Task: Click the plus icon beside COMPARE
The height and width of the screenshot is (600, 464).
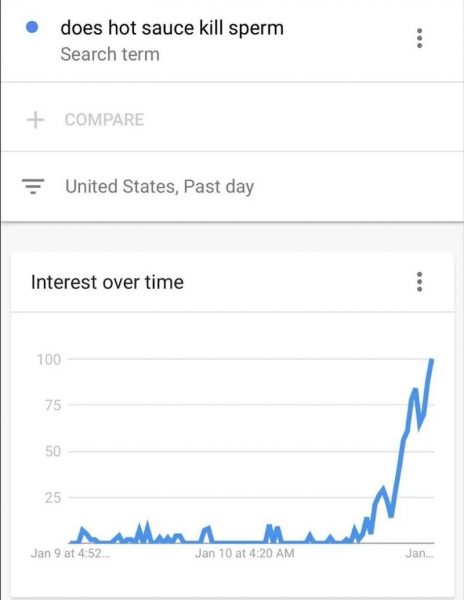Action: coord(35,120)
